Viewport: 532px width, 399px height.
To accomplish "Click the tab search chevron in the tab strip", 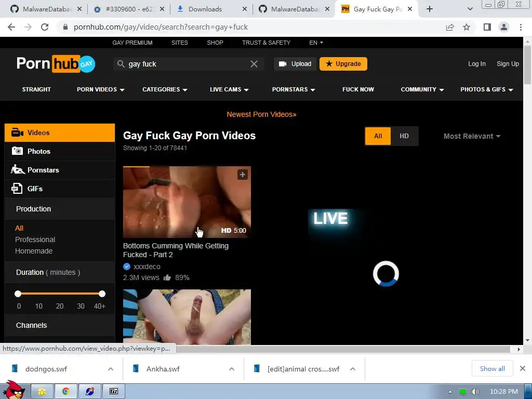I will click(470, 9).
